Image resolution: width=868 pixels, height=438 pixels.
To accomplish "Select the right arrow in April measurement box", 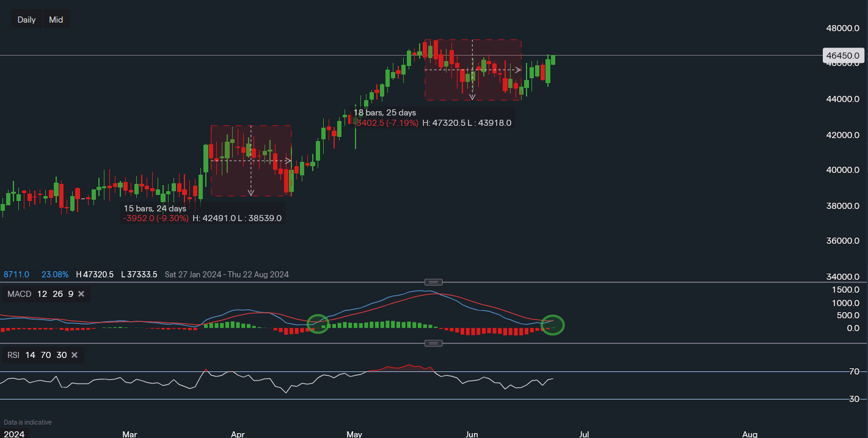I will click(288, 161).
